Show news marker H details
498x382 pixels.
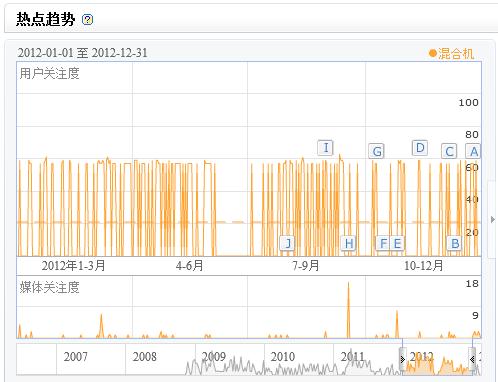pyautogui.click(x=349, y=243)
